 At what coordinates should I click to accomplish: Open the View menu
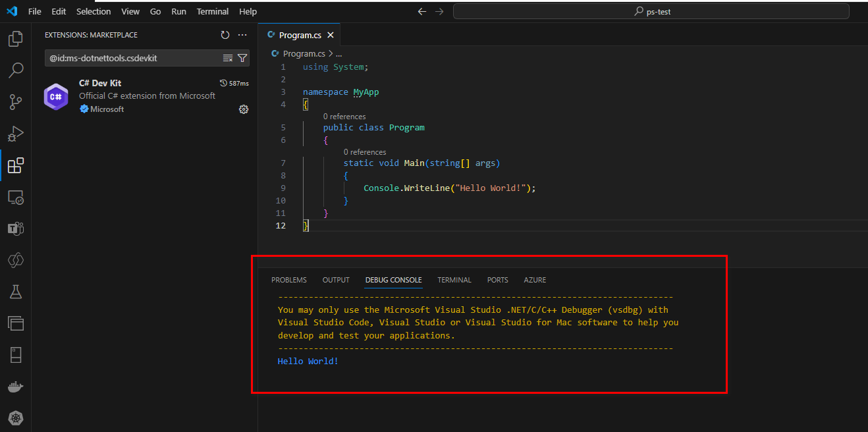(130, 11)
